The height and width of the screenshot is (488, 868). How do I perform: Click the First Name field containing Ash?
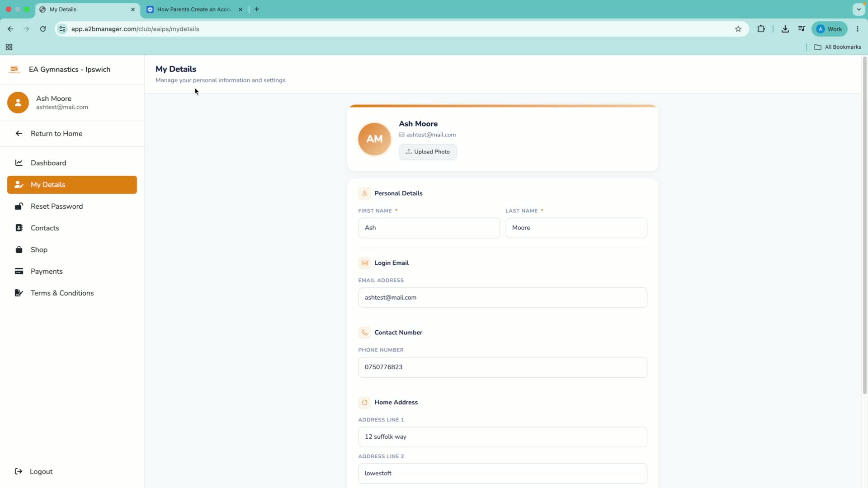[x=429, y=228]
